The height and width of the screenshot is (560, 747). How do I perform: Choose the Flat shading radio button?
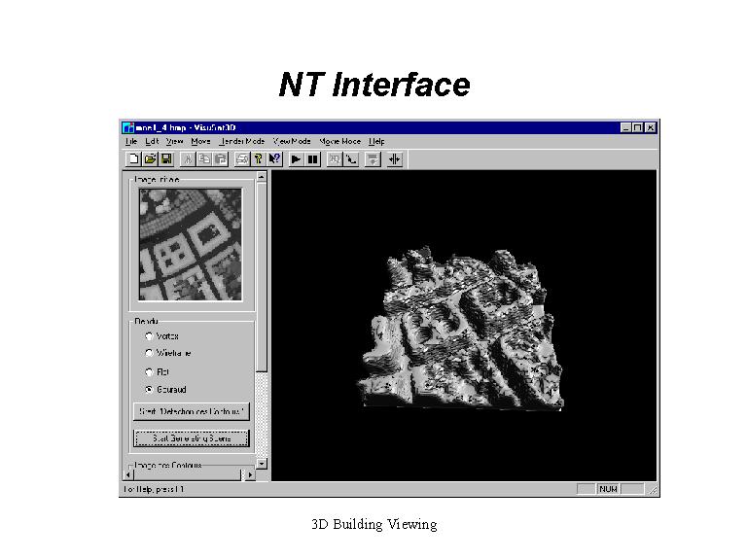(x=149, y=371)
